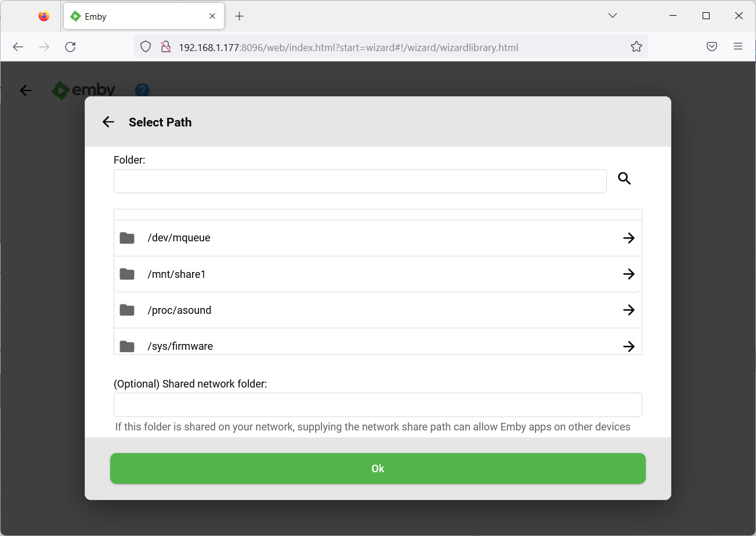
Task: Click '(Optional) Shared network folder:' label
Action: 190,383
